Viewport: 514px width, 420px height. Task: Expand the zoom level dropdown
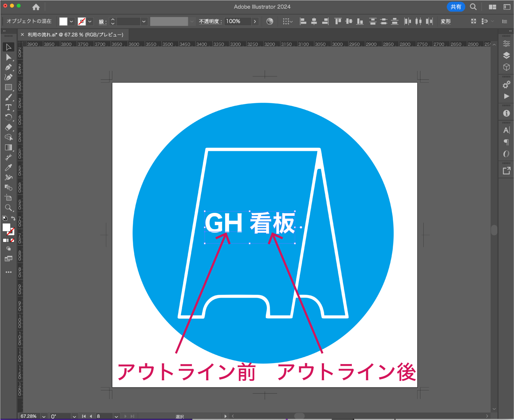[x=44, y=416]
